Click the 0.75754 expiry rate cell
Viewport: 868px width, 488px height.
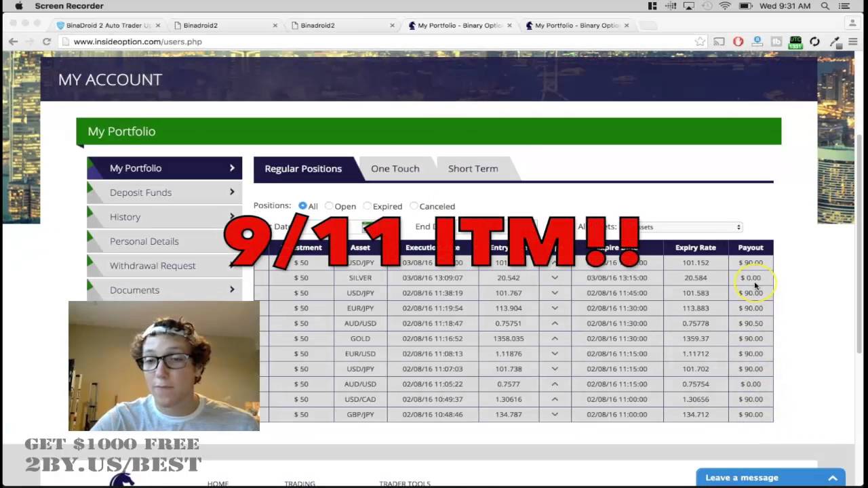point(696,384)
